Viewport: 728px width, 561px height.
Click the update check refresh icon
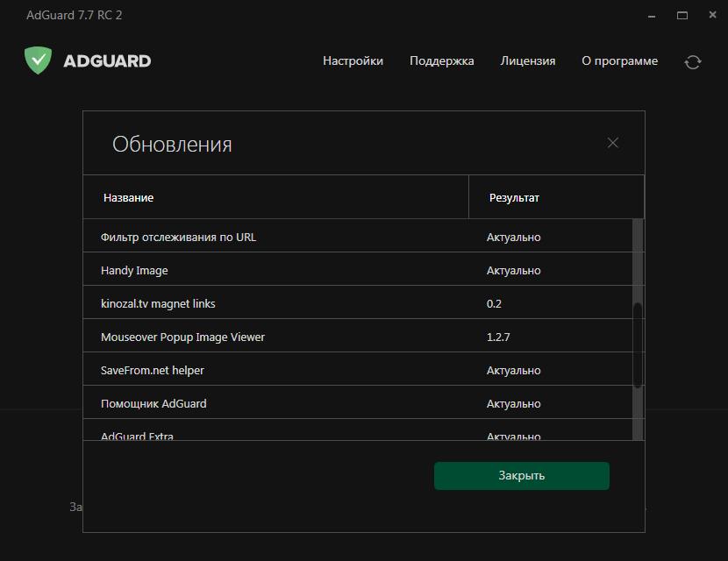(693, 61)
